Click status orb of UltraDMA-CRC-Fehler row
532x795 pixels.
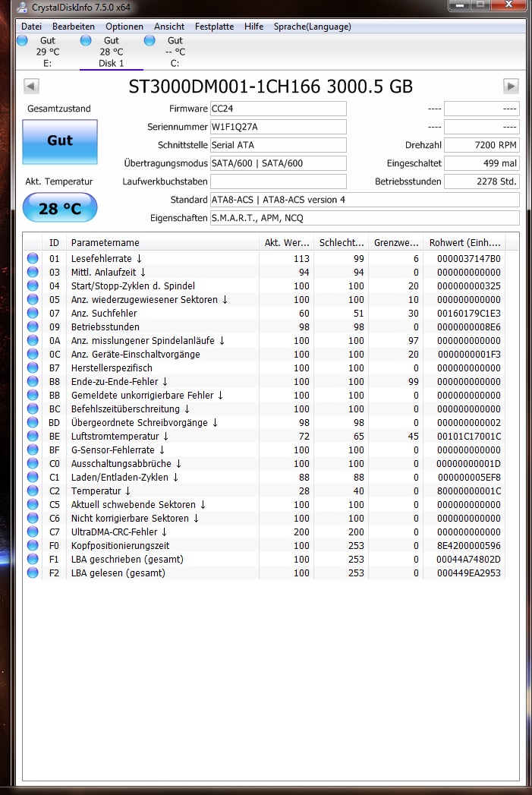click(x=33, y=532)
